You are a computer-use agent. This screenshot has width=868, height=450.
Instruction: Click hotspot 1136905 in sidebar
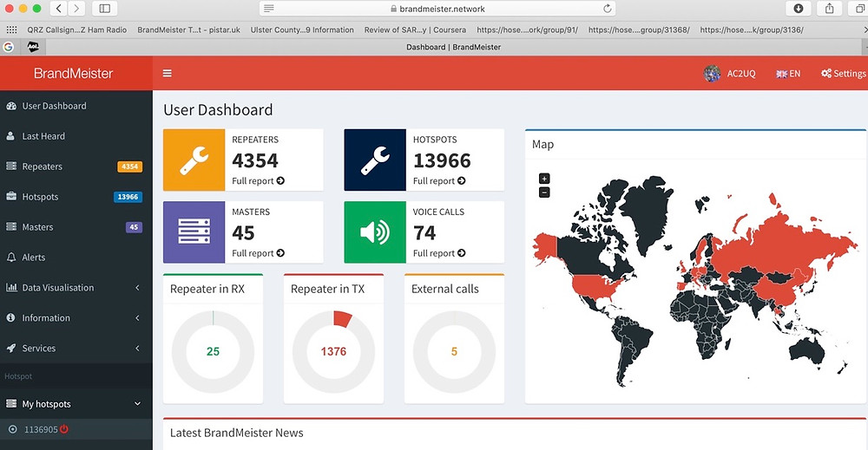41,429
